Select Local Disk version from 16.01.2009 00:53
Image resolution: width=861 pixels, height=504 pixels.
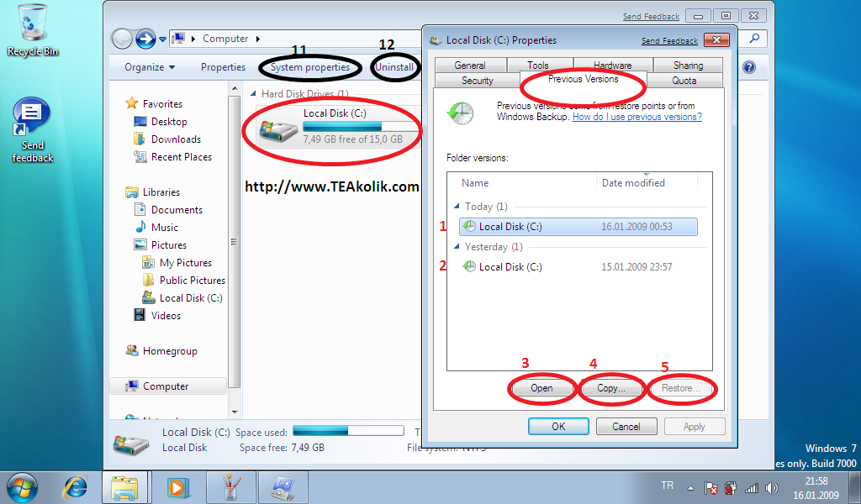(x=578, y=227)
